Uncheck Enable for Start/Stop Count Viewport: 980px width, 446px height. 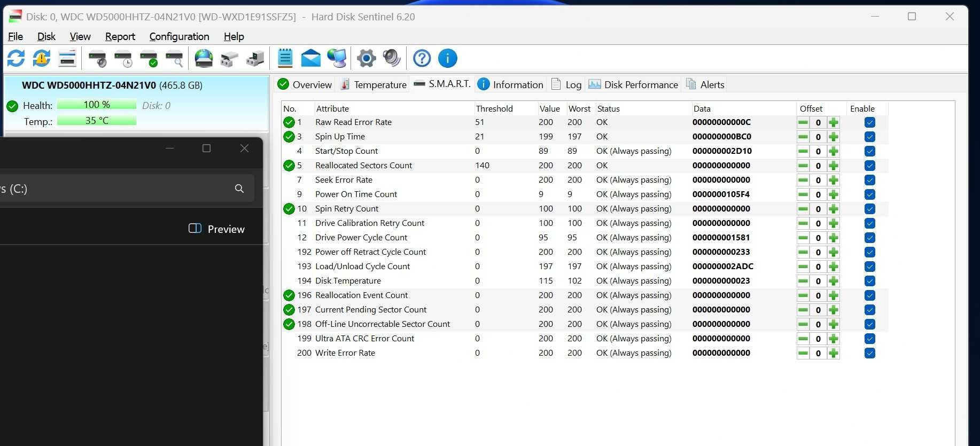870,151
